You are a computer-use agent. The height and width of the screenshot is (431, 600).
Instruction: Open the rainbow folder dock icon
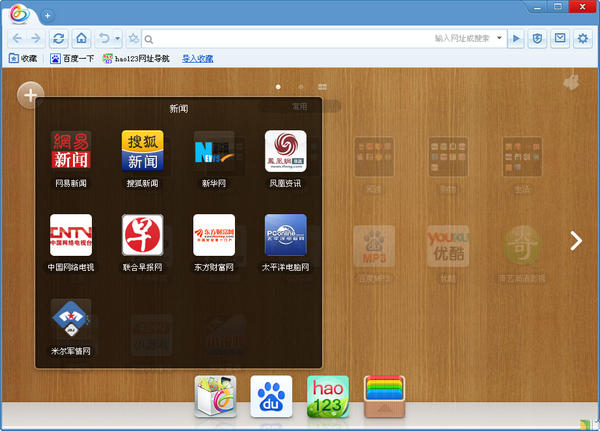coord(384,397)
